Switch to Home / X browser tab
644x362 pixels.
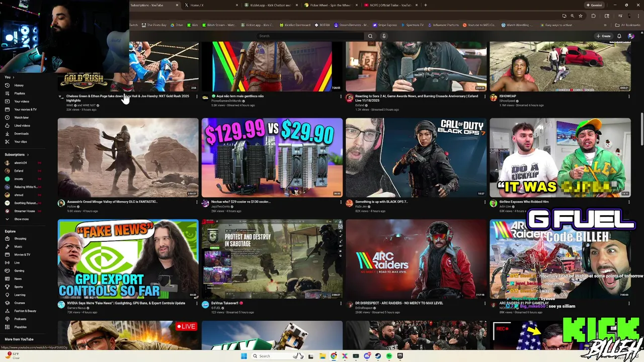click(211, 5)
